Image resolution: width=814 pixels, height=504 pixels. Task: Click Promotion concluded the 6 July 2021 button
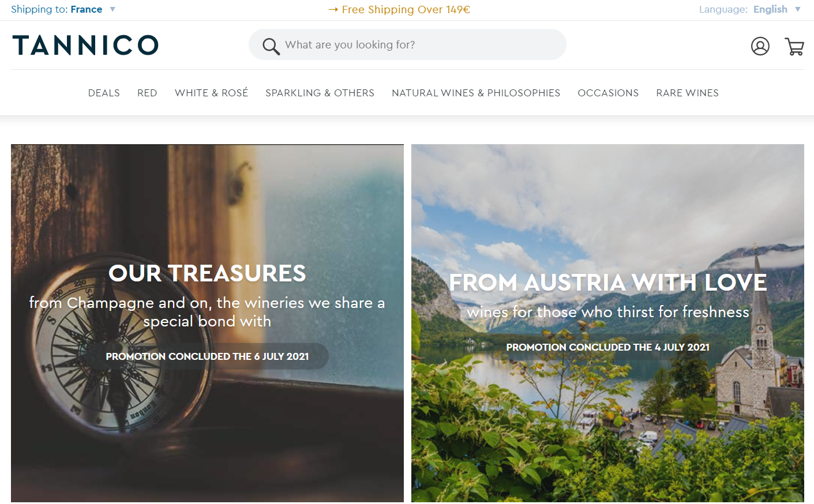(x=208, y=356)
